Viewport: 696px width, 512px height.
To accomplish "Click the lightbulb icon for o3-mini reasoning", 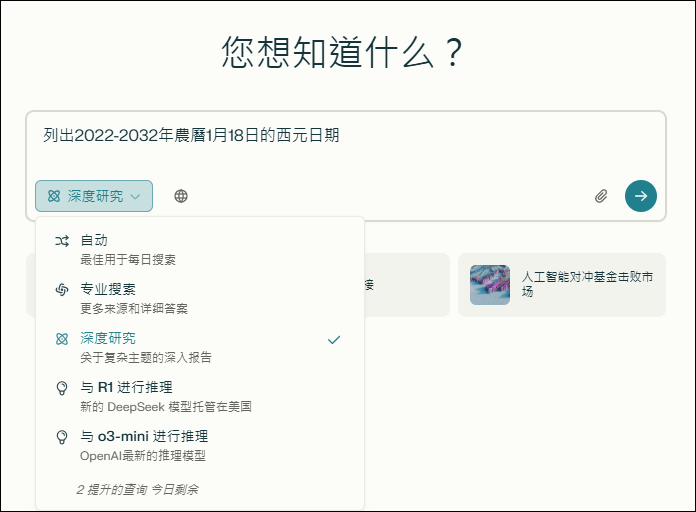I will pyautogui.click(x=62, y=437).
